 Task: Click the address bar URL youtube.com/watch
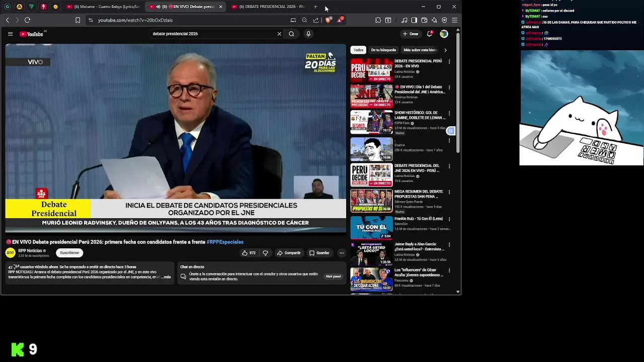point(135,20)
